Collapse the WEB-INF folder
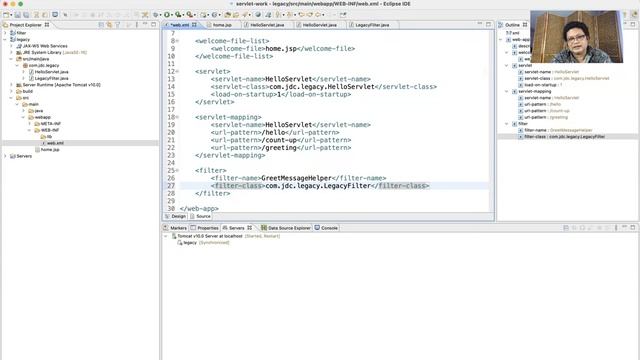Screen dimensions: 640x360 pyautogui.click(x=29, y=130)
